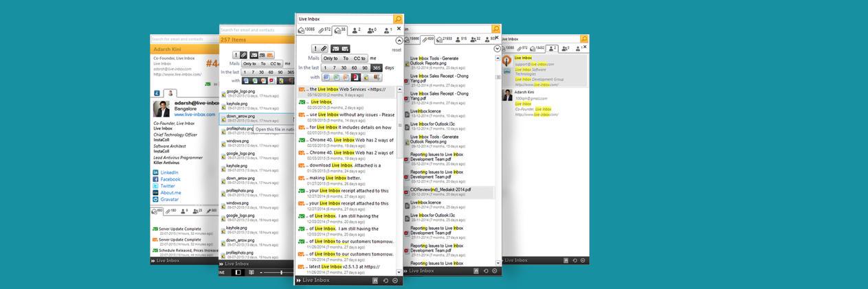Click scrollbar up arrow in center mail list

tap(400, 89)
